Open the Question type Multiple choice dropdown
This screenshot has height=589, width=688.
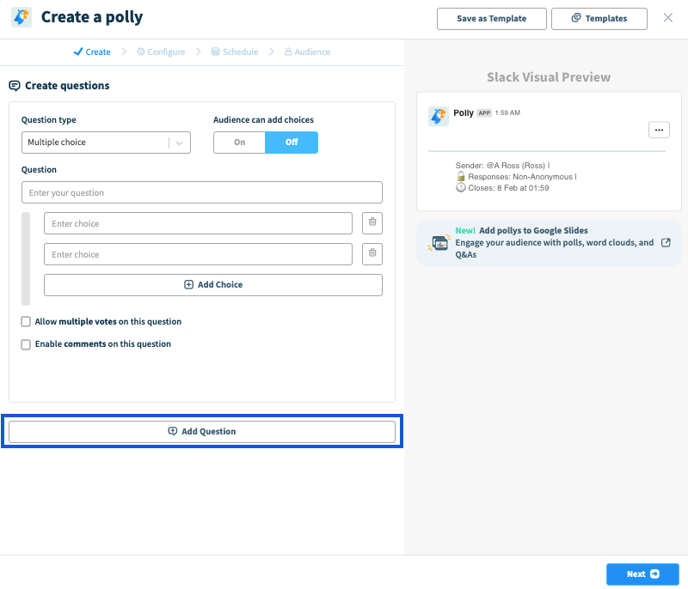pos(106,142)
